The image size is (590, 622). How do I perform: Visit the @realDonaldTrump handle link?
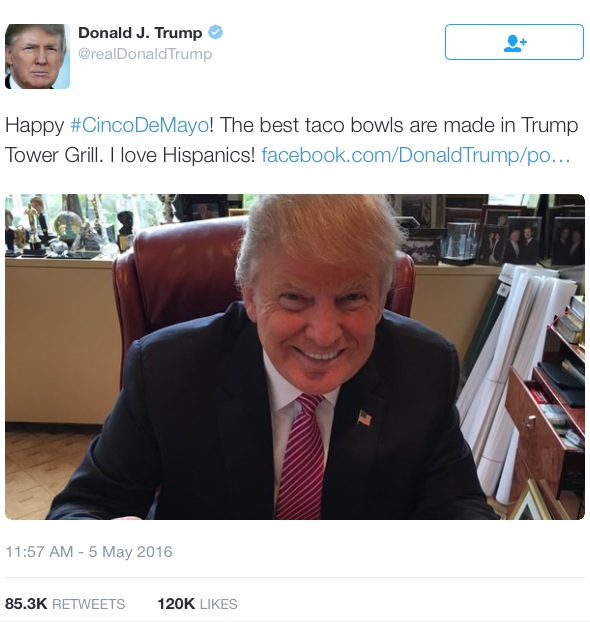coord(145,54)
